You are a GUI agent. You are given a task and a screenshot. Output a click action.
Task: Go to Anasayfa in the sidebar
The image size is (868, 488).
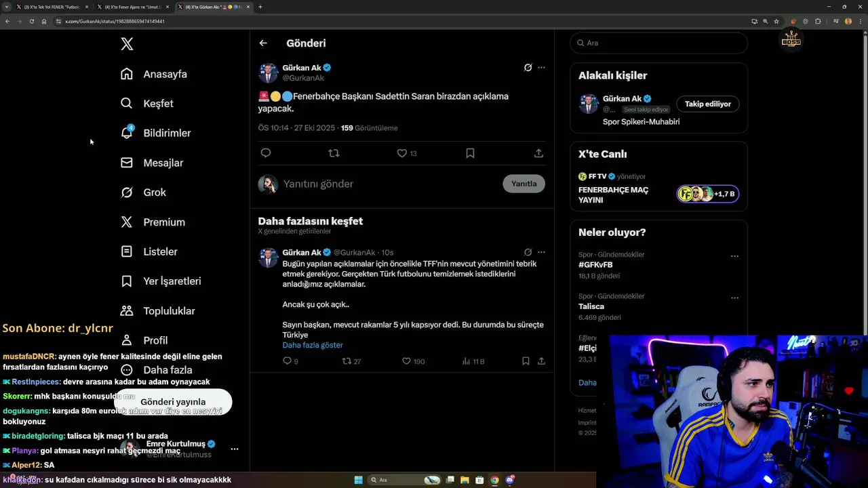tap(154, 74)
